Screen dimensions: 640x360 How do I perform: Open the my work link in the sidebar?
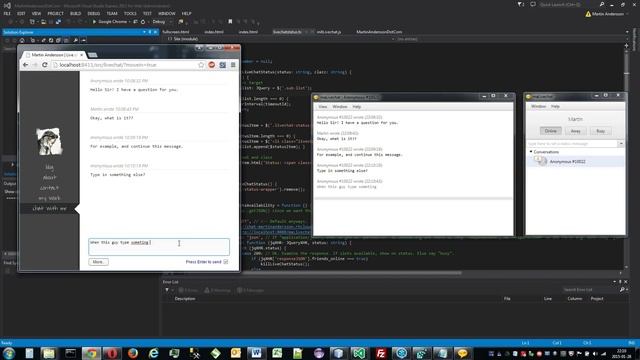point(49,198)
